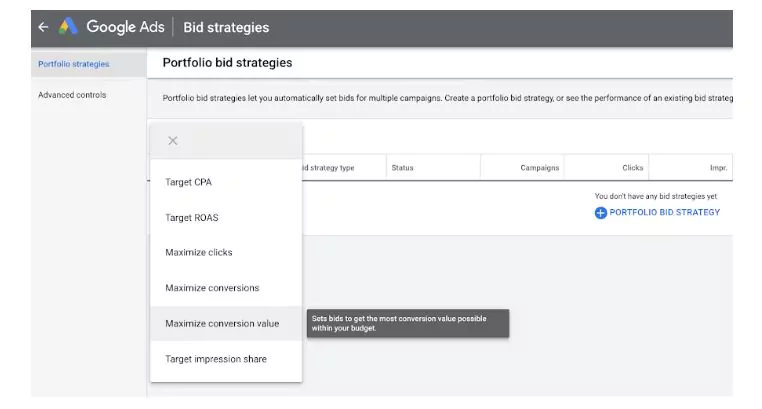
Task: Go to Advanced controls in sidebar
Action: (71, 95)
